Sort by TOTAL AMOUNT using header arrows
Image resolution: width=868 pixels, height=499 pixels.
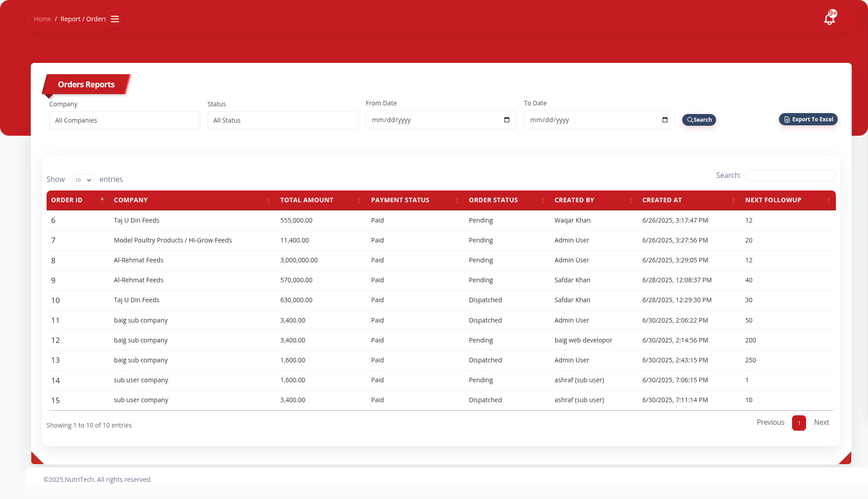pyautogui.click(x=359, y=200)
